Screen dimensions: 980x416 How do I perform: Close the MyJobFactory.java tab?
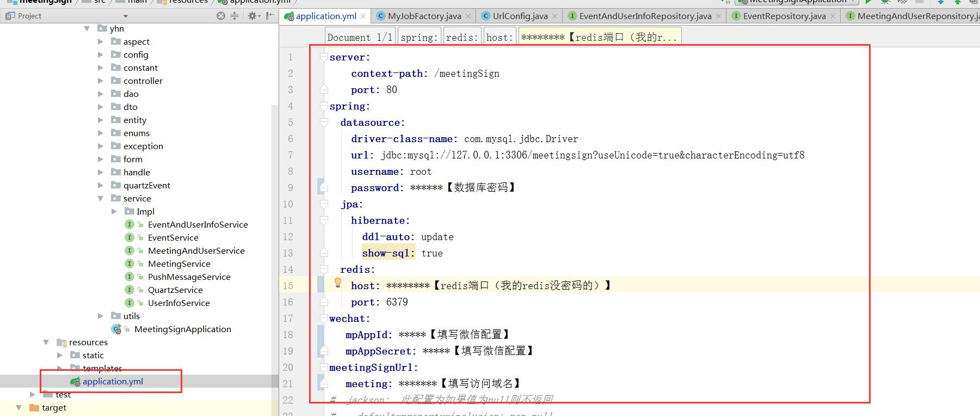[468, 16]
